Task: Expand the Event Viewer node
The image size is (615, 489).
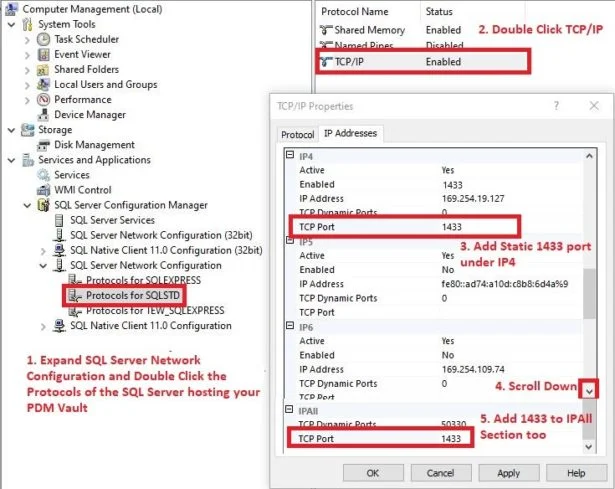Action: (x=27, y=55)
